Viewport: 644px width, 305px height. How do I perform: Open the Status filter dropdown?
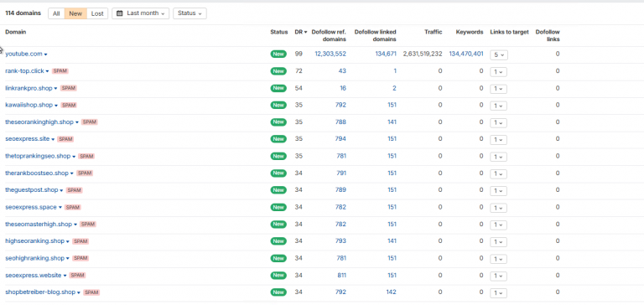click(190, 13)
